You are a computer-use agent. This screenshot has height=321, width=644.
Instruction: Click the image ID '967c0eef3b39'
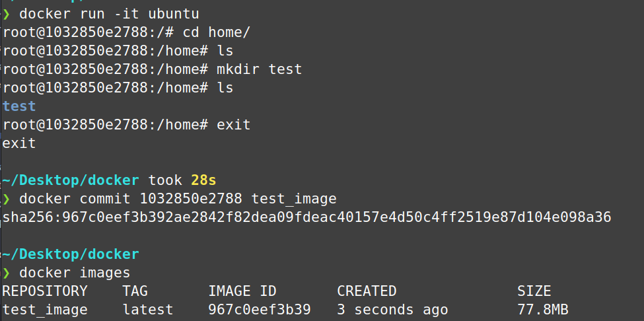pyautogui.click(x=259, y=309)
